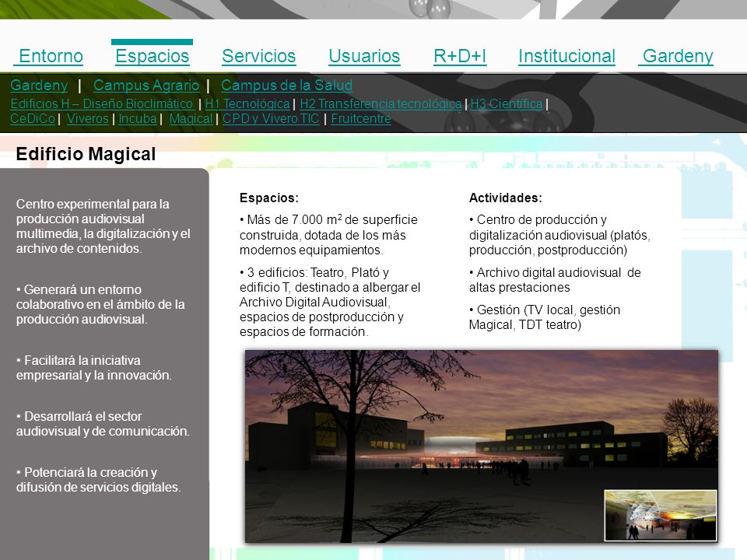Go to the Servicios section
Viewport: 747px width, 560px height.
pos(258,56)
